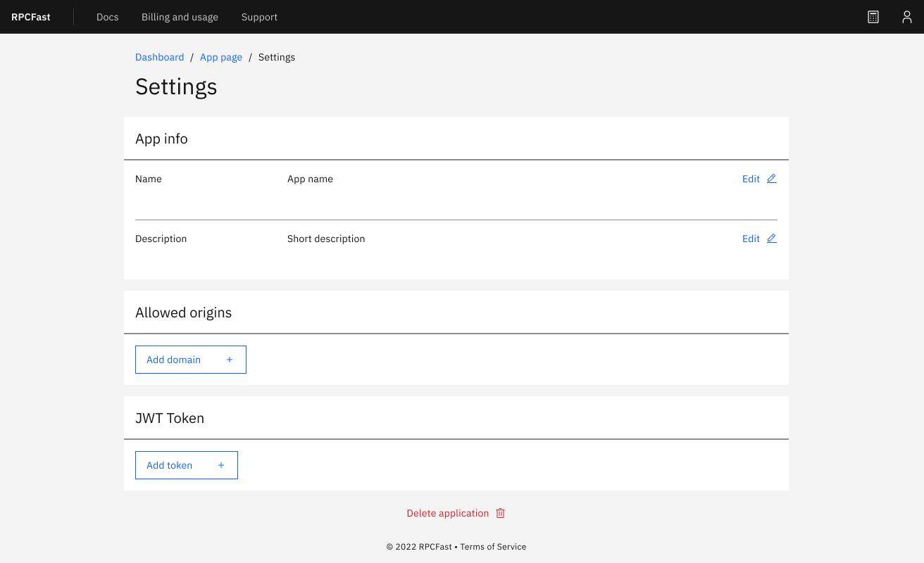This screenshot has height=563, width=924.
Task: Open the Docs menu item
Action: tap(107, 17)
